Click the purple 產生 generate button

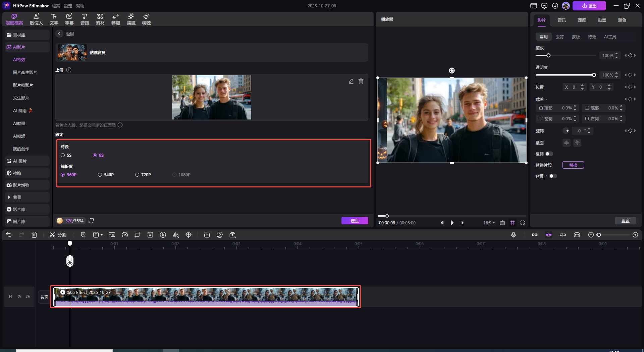point(355,221)
